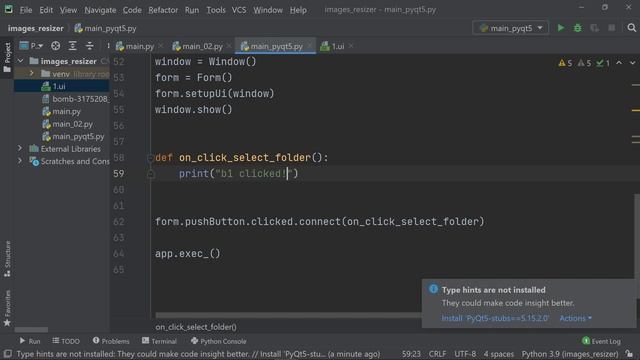
Task: Open the Window menu
Action: [x=268, y=10]
